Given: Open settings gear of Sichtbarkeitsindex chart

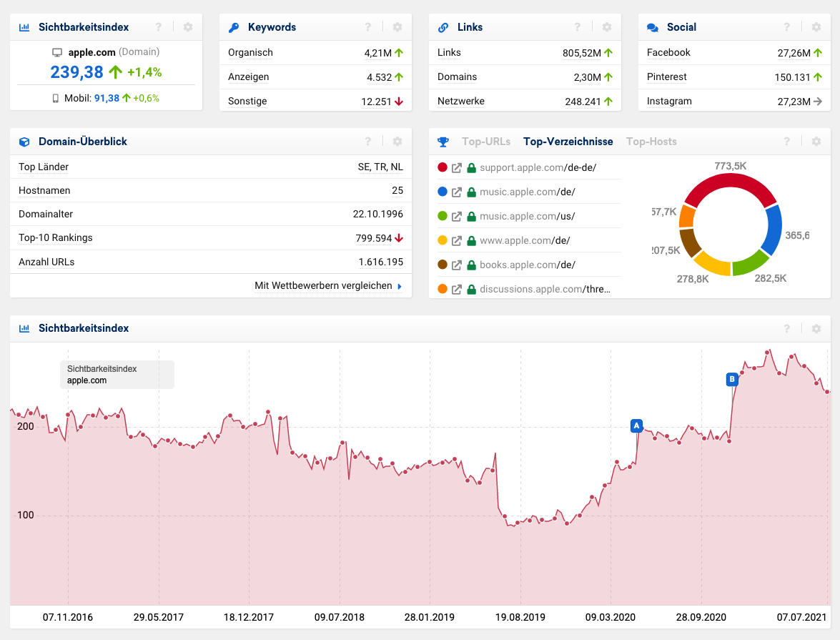Looking at the screenshot, I should click(x=816, y=328).
